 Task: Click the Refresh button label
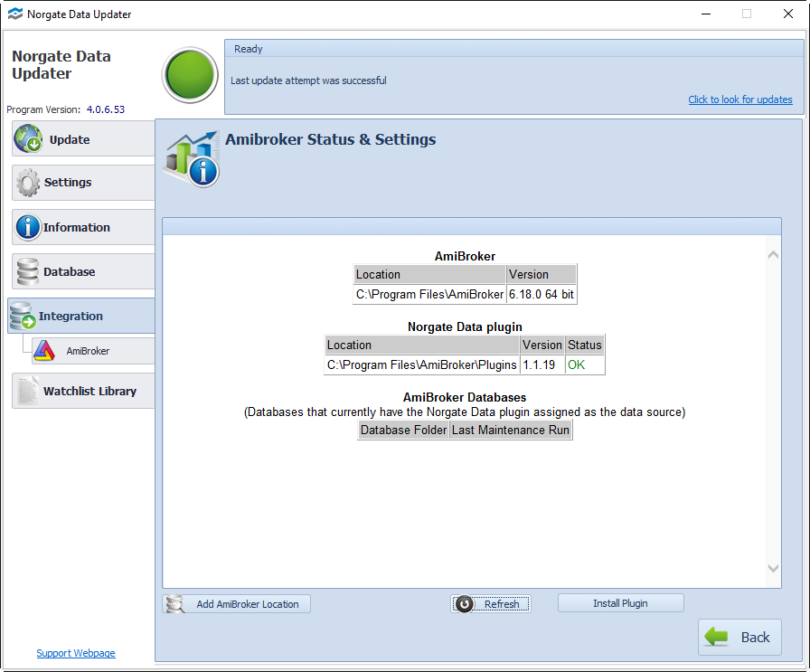(502, 604)
